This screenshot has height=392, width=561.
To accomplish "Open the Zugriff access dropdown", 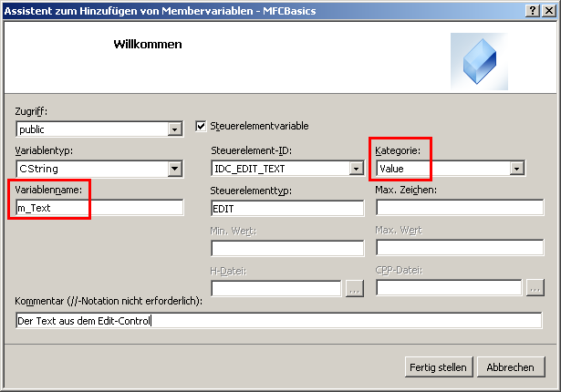I will pos(174,129).
